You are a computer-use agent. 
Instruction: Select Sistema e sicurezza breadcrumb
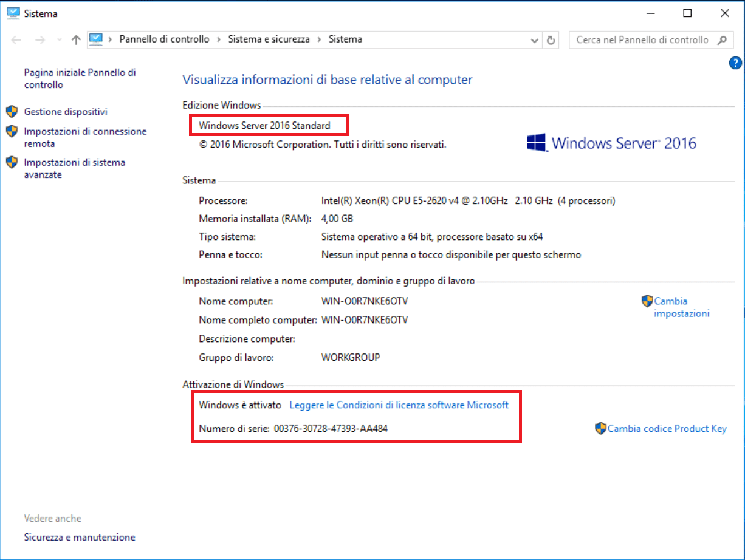[x=269, y=39]
